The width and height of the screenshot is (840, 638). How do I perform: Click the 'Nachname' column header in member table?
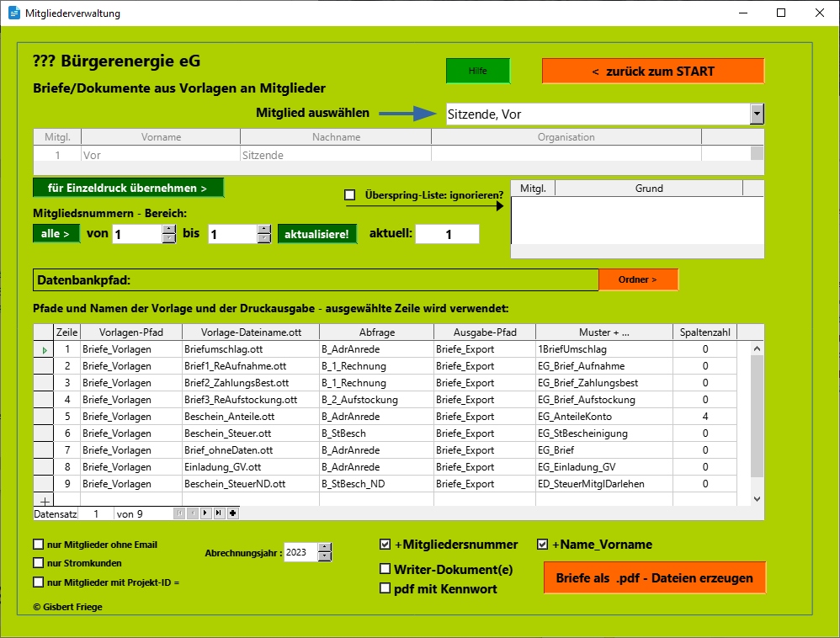pyautogui.click(x=336, y=137)
